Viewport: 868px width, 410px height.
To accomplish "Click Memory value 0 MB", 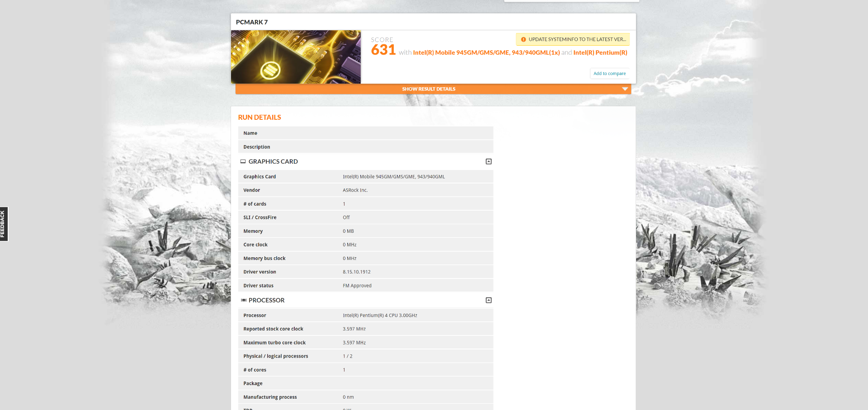I will 348,231.
